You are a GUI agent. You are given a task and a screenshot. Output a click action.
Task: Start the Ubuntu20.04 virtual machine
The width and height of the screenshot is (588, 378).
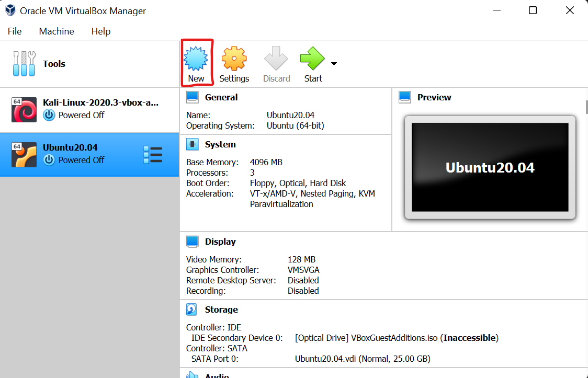click(x=312, y=59)
